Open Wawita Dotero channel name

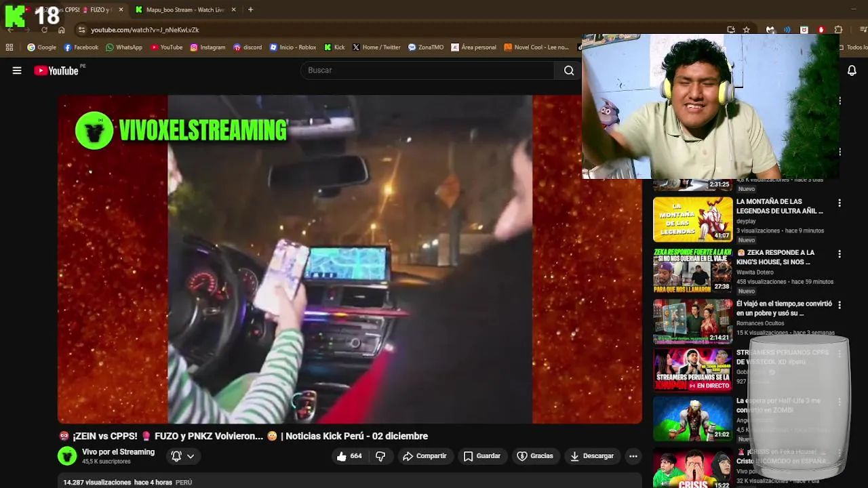coord(755,272)
